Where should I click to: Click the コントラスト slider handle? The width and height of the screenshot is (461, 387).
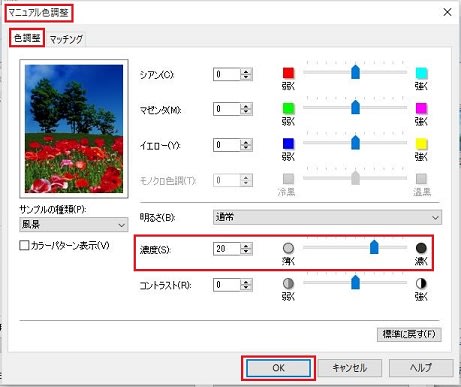356,282
